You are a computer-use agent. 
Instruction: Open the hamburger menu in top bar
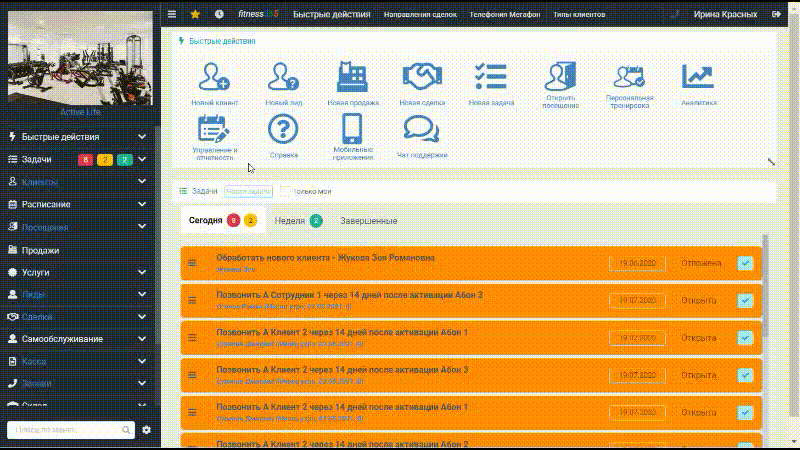point(172,14)
